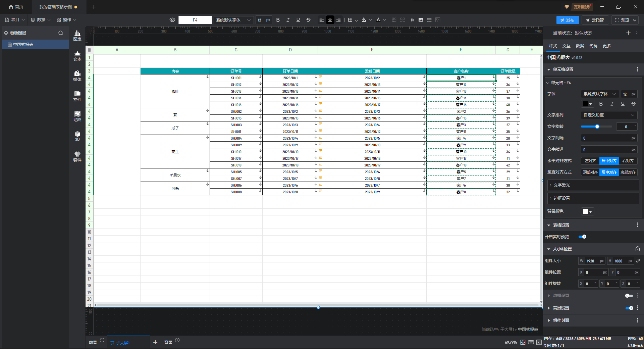Viewport: 644px width, 349px height.
Task: Switch to the 更多 tab
Action: [607, 46]
